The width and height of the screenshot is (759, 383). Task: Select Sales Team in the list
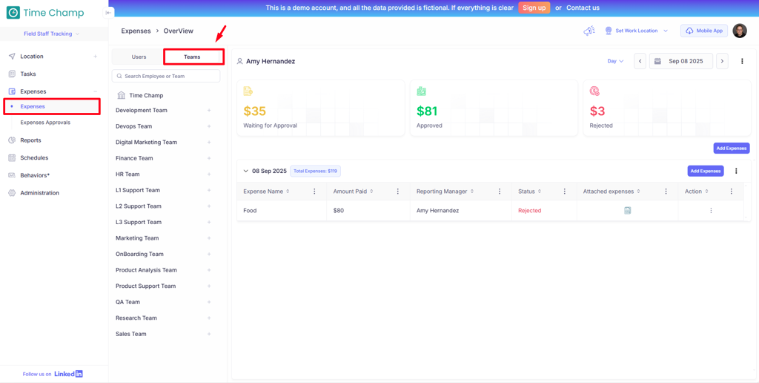point(131,334)
